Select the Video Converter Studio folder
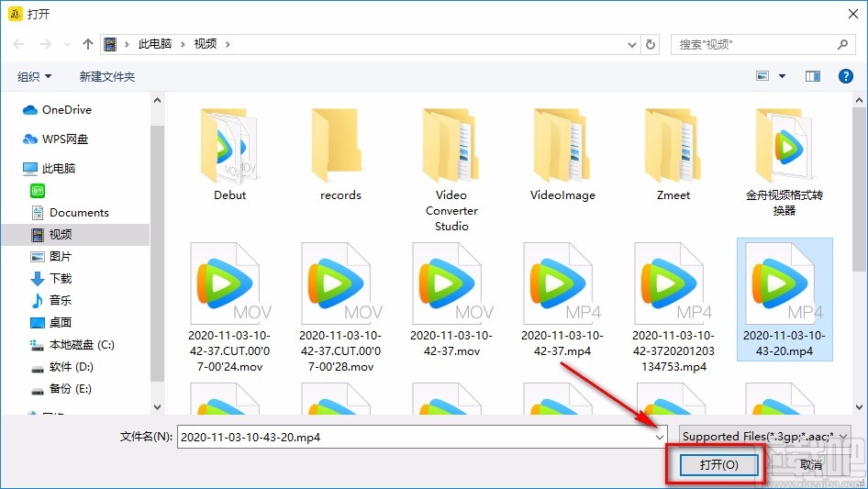Image resolution: width=868 pixels, height=489 pixels. (x=451, y=170)
